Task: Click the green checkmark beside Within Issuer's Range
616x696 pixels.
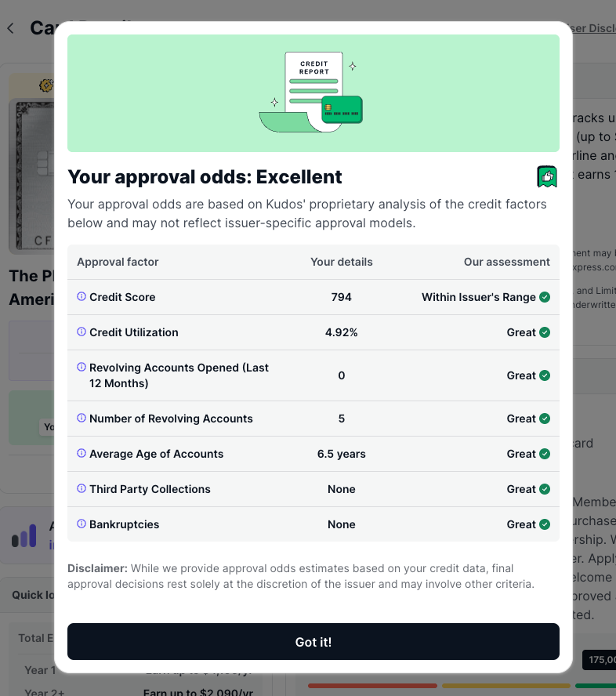Action: (545, 297)
